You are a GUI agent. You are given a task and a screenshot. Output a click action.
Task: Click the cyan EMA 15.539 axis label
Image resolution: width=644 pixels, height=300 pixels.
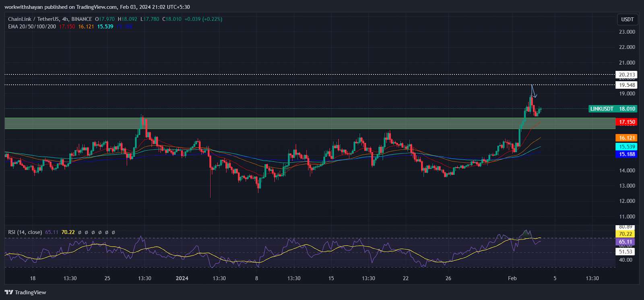click(627, 147)
